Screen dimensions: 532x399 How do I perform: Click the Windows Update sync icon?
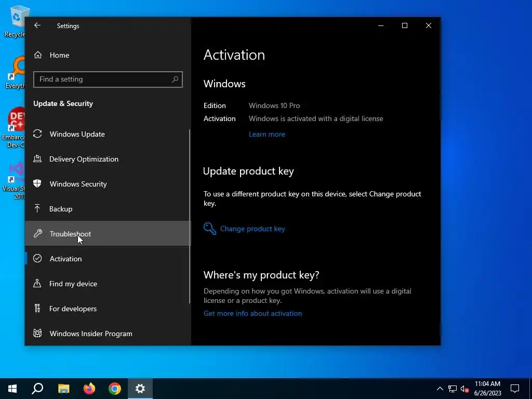click(x=37, y=134)
